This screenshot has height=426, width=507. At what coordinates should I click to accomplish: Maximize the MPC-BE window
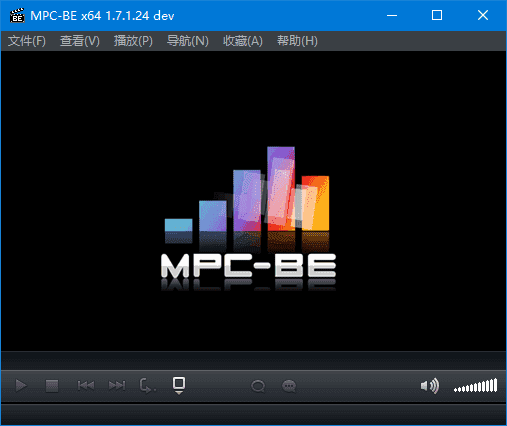point(437,15)
